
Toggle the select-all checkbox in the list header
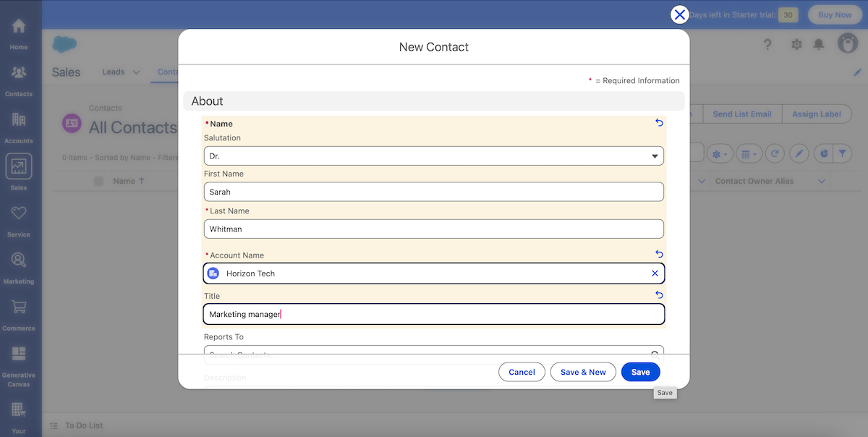pos(98,181)
